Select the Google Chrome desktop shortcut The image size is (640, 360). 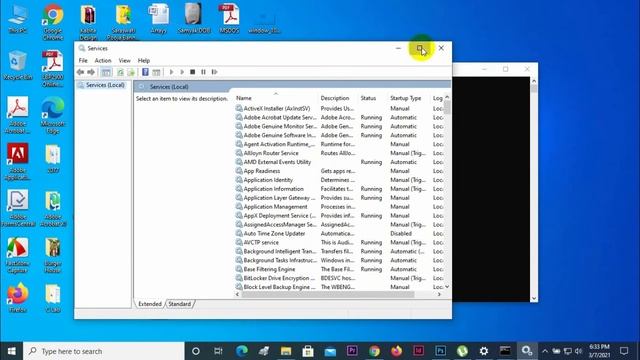(x=53, y=22)
